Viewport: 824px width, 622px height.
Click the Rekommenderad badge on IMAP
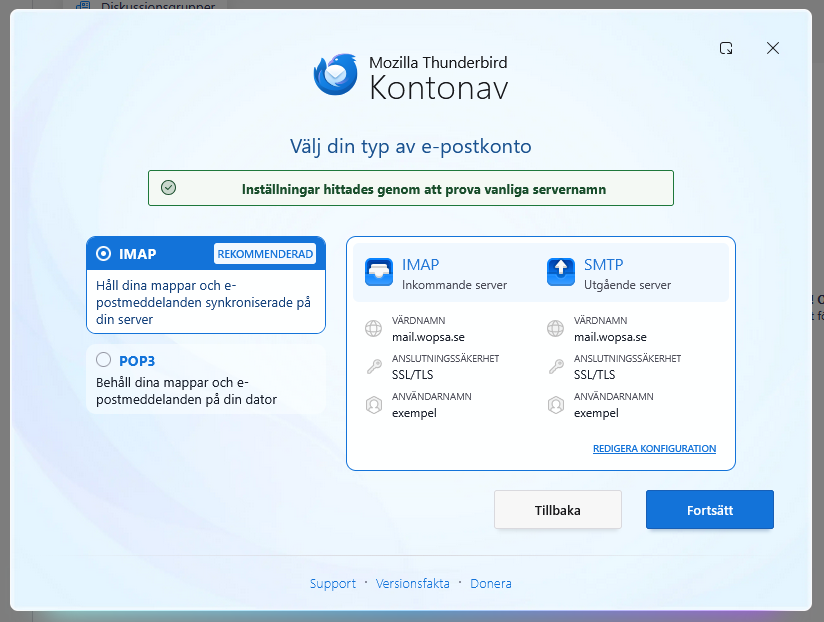click(x=265, y=254)
